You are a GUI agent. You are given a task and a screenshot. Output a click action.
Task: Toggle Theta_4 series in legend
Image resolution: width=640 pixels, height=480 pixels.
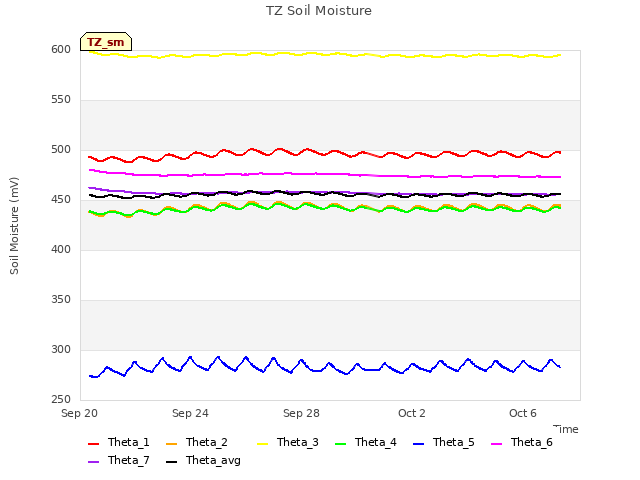(x=366, y=442)
